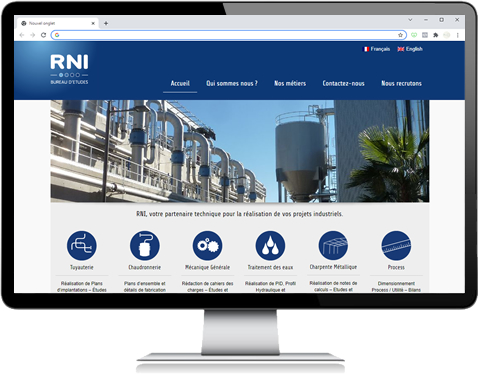Open the Nos métiers menu
The height and width of the screenshot is (374, 478).
[290, 83]
